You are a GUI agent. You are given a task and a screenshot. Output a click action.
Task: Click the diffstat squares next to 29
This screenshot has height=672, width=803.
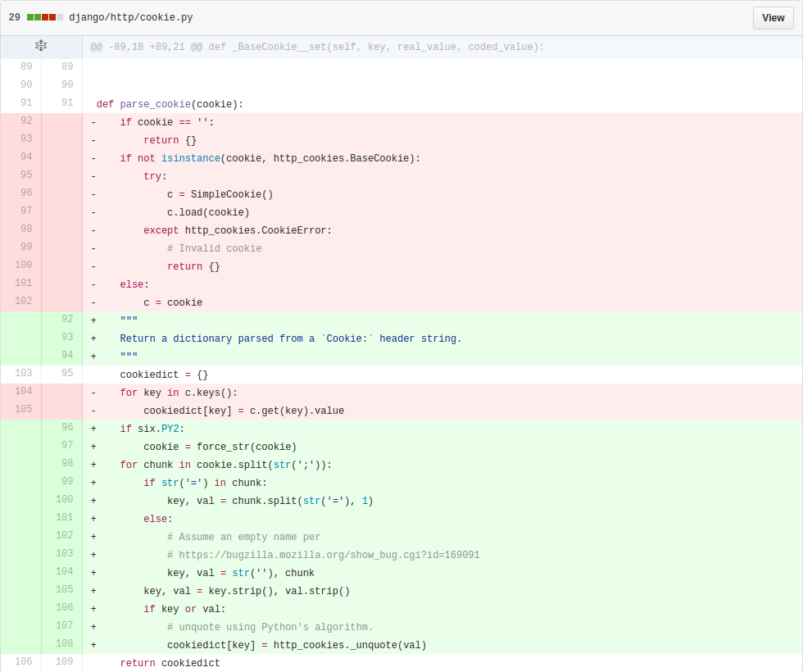tap(45, 17)
